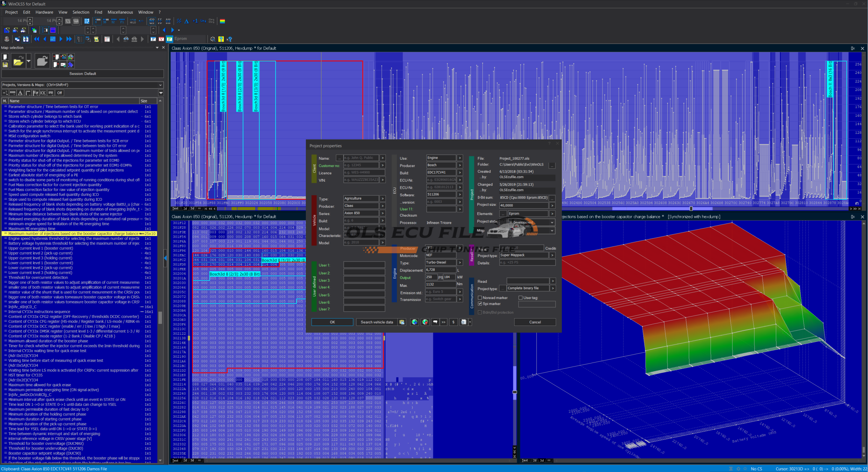This screenshot has height=472, width=868.
Task: Click the binoculars find next icon
Action: pos(126,39)
